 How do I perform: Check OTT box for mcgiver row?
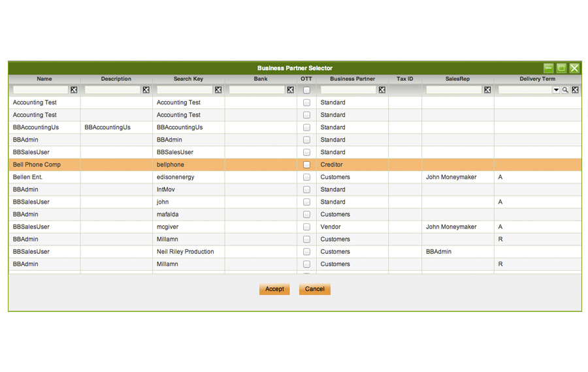click(307, 227)
